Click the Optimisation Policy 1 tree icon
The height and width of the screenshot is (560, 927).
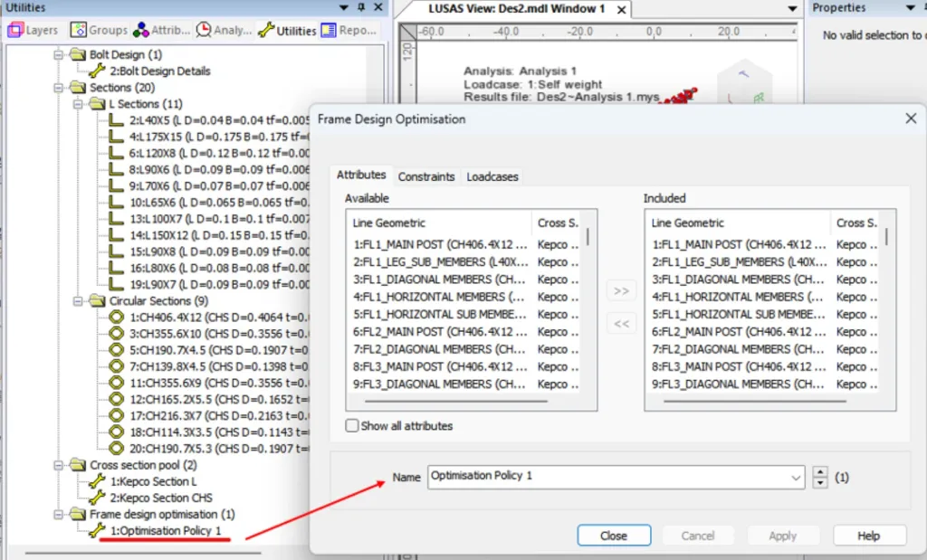[x=97, y=530]
